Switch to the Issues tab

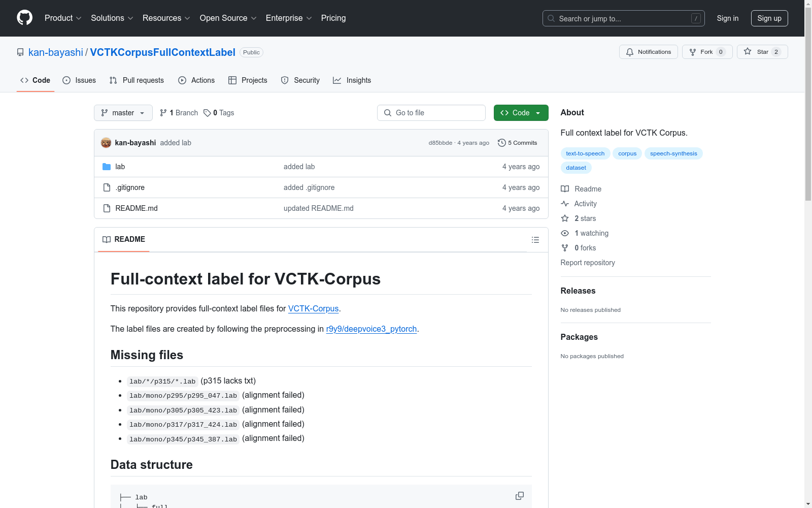(79, 80)
